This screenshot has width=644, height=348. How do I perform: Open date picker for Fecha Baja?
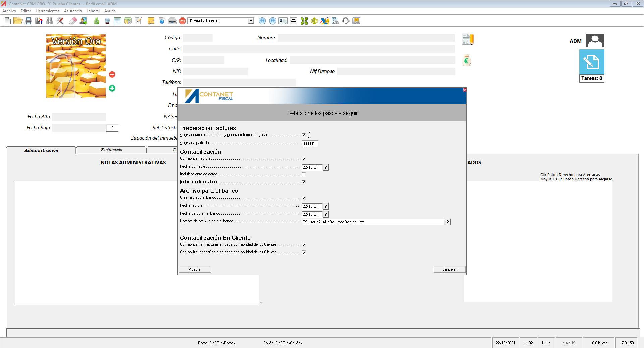click(112, 128)
